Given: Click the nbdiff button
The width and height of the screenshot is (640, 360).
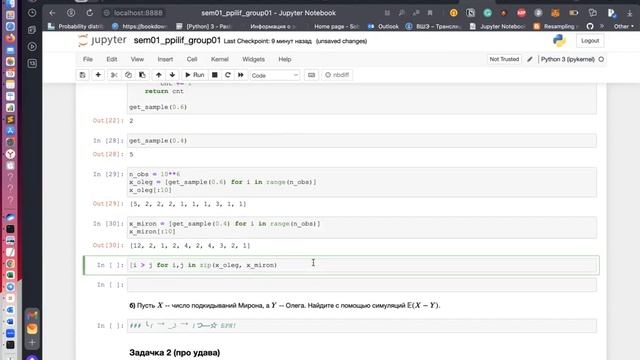Looking at the screenshot, I should tap(337, 75).
